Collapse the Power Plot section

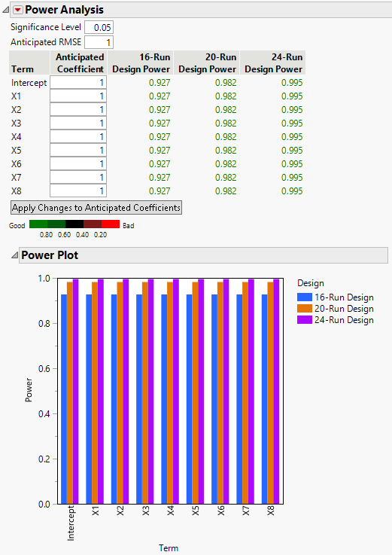tap(14, 255)
